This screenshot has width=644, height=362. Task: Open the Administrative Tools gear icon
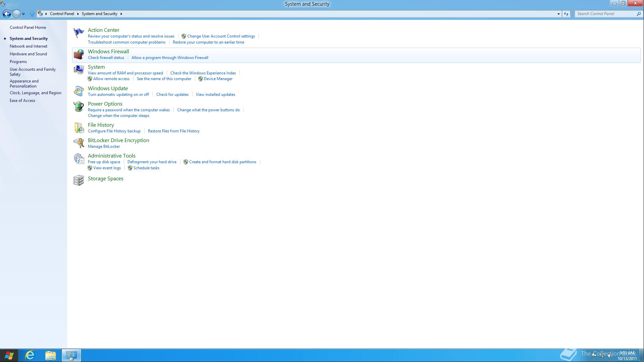pyautogui.click(x=79, y=159)
